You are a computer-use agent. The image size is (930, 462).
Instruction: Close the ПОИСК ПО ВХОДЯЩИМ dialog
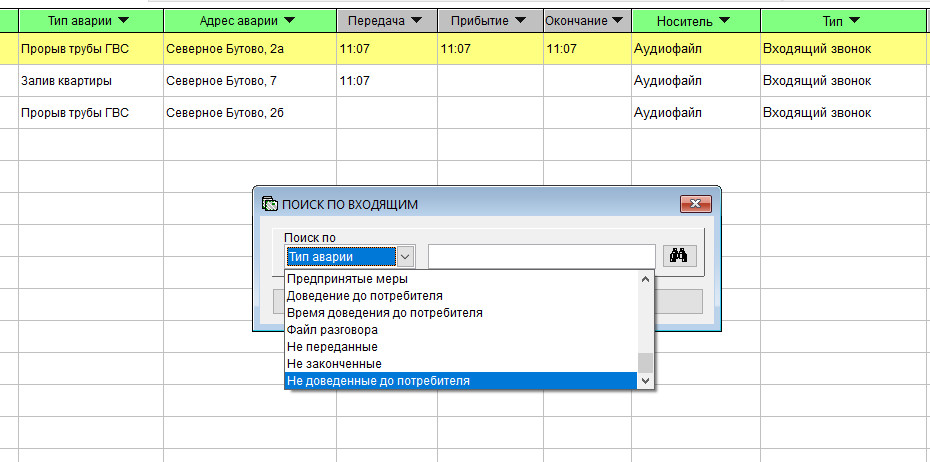[x=695, y=204]
